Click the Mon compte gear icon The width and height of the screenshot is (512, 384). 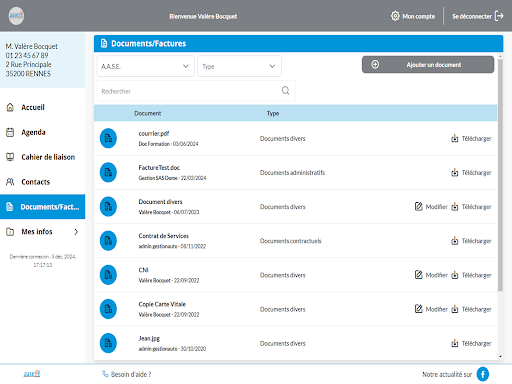(x=395, y=16)
